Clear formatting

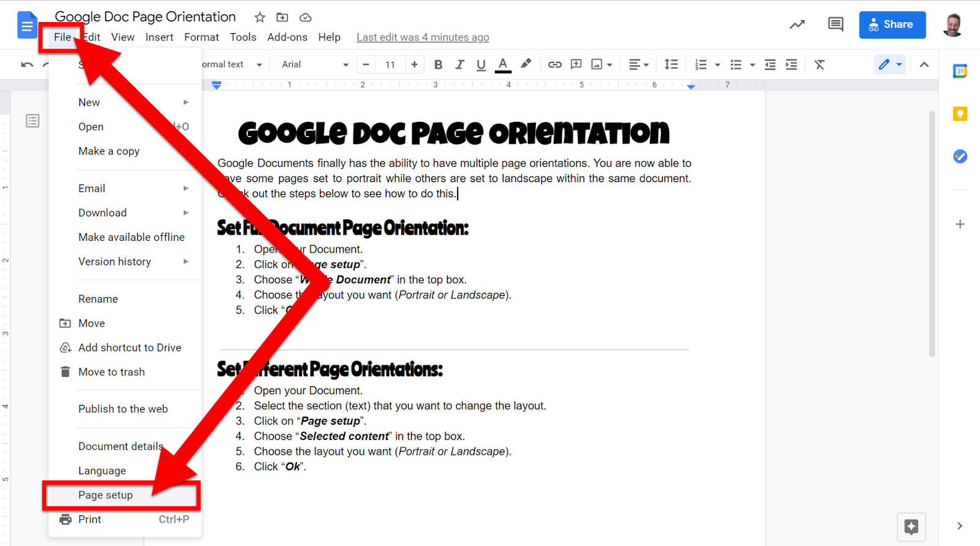(820, 64)
